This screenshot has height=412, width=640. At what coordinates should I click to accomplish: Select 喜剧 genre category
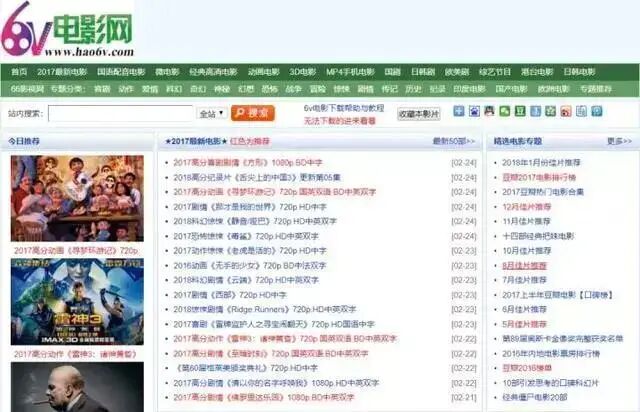click(x=102, y=89)
